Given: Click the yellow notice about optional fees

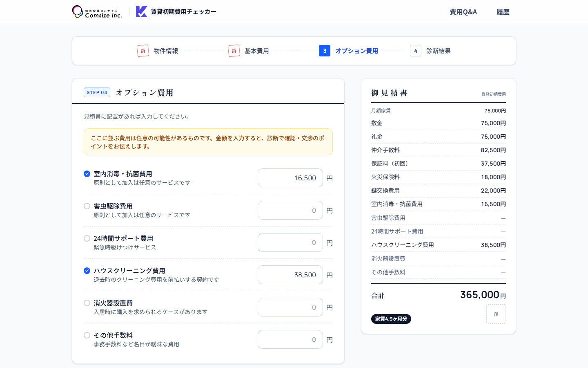Looking at the screenshot, I should [208, 142].
